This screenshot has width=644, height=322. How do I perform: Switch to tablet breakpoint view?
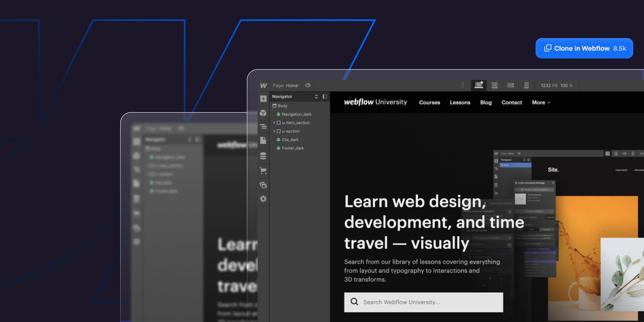pyautogui.click(x=494, y=85)
